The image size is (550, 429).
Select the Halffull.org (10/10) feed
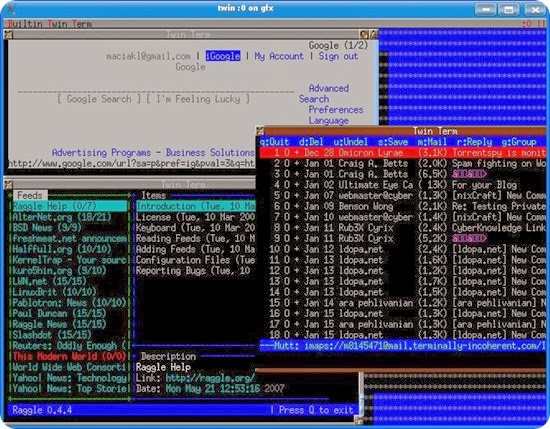[x=70, y=249]
